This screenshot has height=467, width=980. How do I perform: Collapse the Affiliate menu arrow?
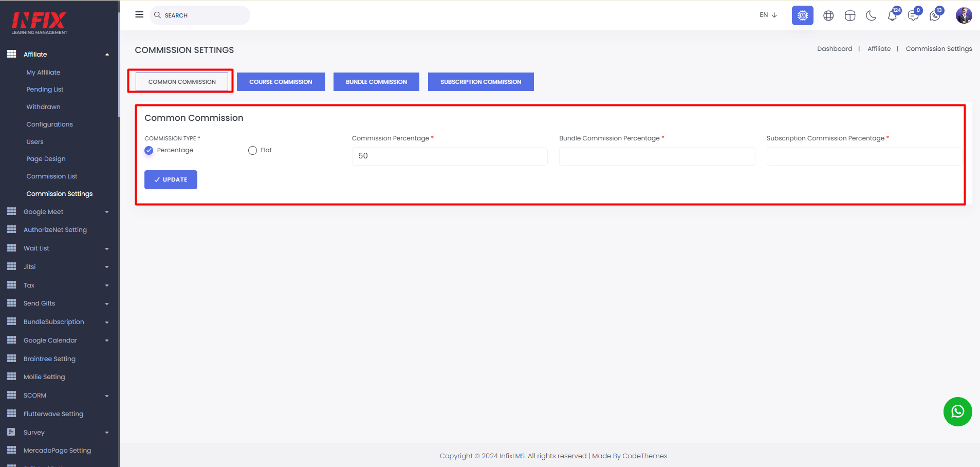107,55
